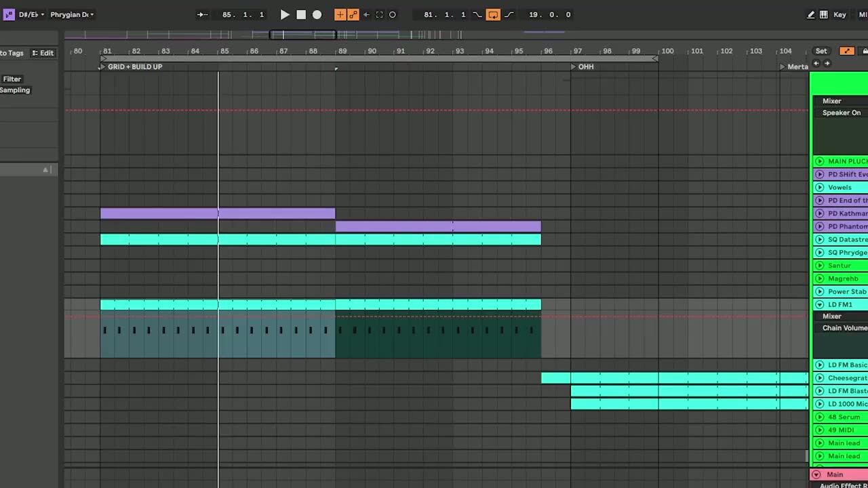868x488 pixels.
Task: Unfold the Power Stab track
Action: click(819, 291)
